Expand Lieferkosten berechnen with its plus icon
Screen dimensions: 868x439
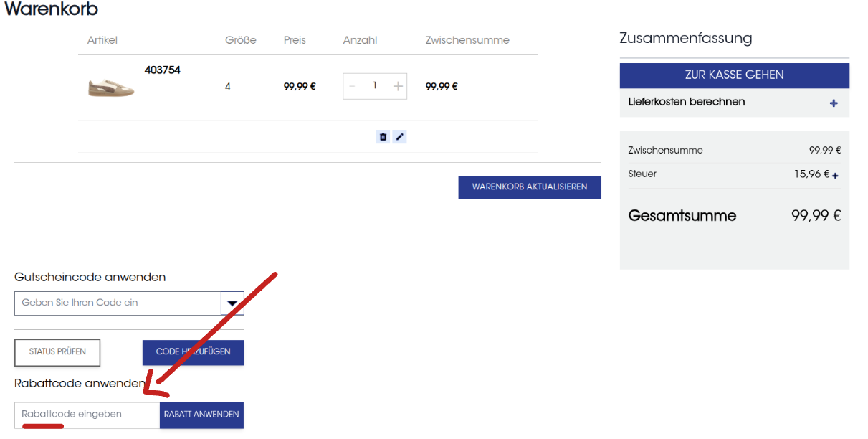[834, 103]
